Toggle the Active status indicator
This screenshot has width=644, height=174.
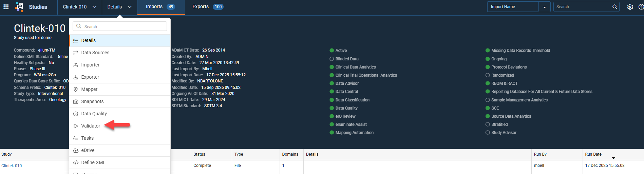tap(332, 51)
